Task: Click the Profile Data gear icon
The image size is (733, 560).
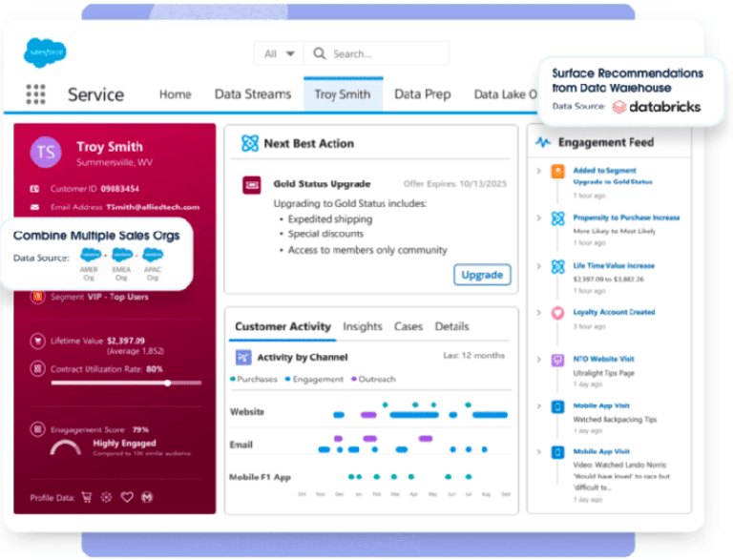Action: (107, 497)
